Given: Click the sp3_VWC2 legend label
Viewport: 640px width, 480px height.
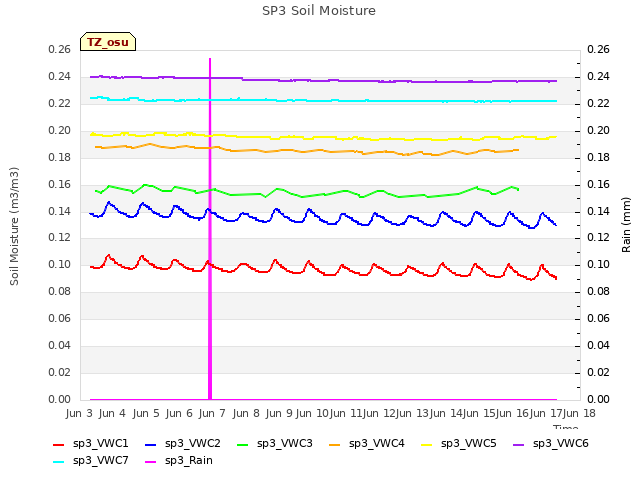Looking at the screenshot, I should pyautogui.click(x=193, y=444).
